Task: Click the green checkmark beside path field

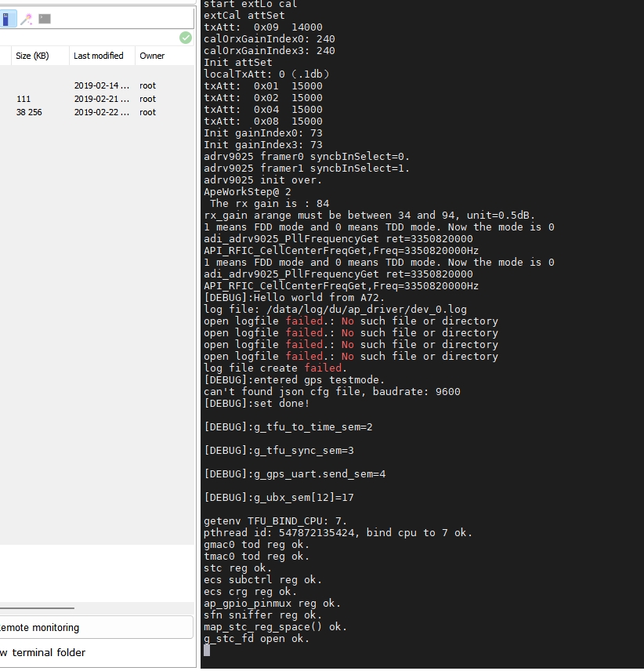Action: click(185, 38)
